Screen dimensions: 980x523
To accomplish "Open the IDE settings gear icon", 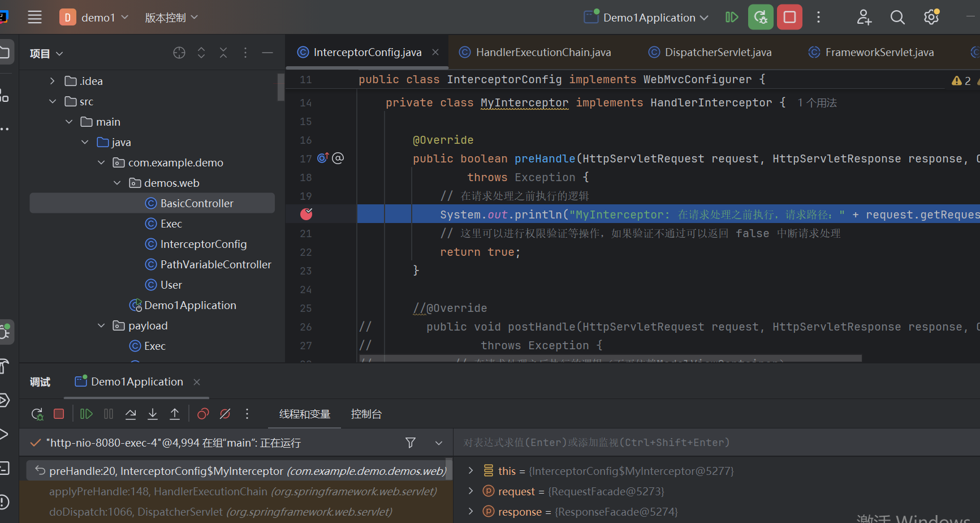I will point(931,18).
